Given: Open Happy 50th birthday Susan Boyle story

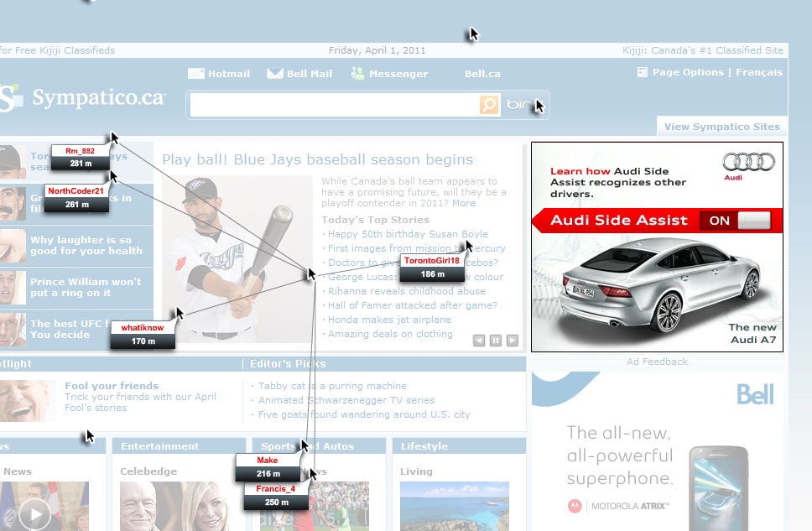Looking at the screenshot, I should [408, 234].
